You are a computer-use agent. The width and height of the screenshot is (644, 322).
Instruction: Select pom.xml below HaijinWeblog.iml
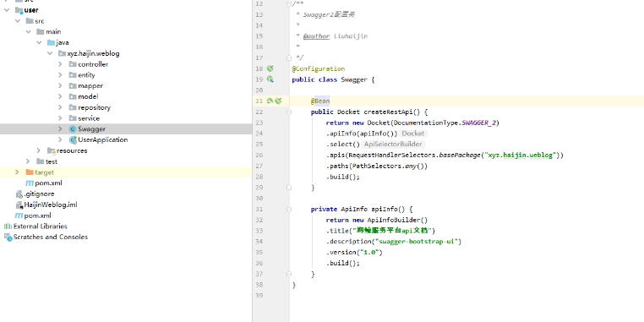(x=37, y=216)
